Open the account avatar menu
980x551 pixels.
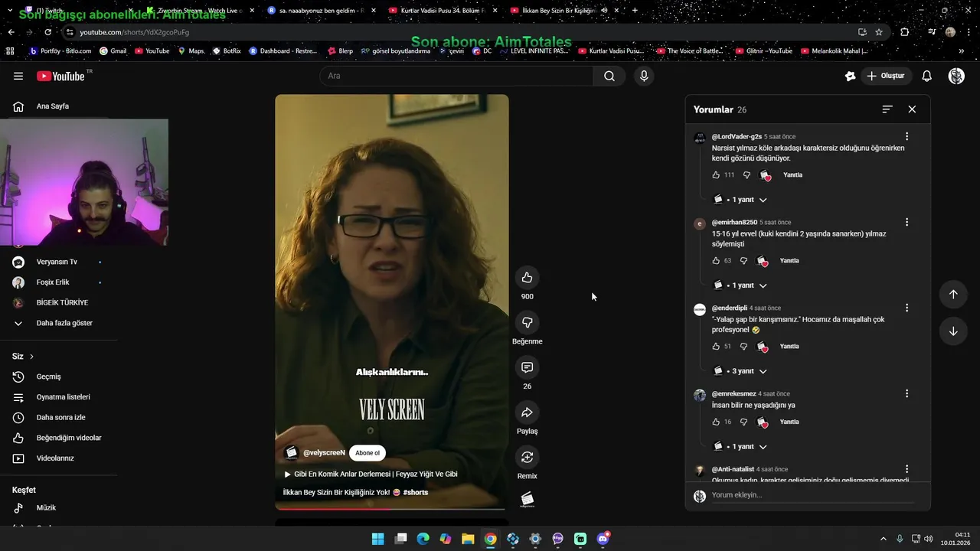tap(956, 76)
